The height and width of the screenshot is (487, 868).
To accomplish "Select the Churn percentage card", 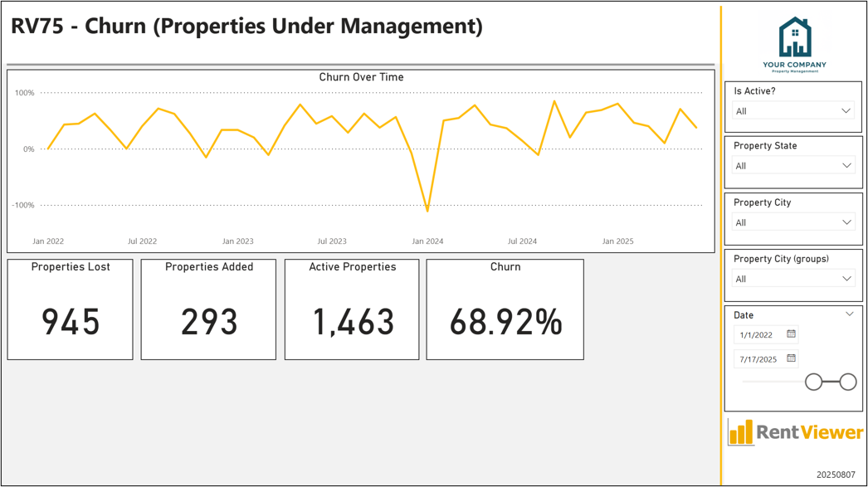I will pos(505,309).
